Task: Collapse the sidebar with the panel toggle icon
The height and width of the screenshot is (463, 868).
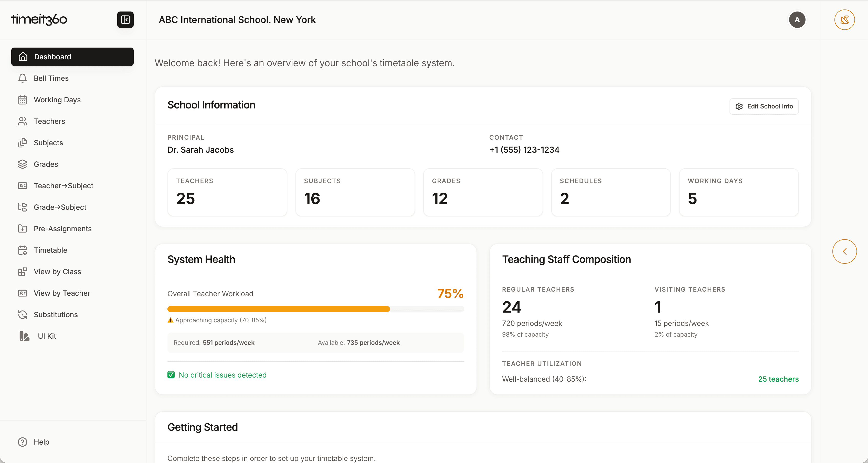Action: (x=125, y=19)
